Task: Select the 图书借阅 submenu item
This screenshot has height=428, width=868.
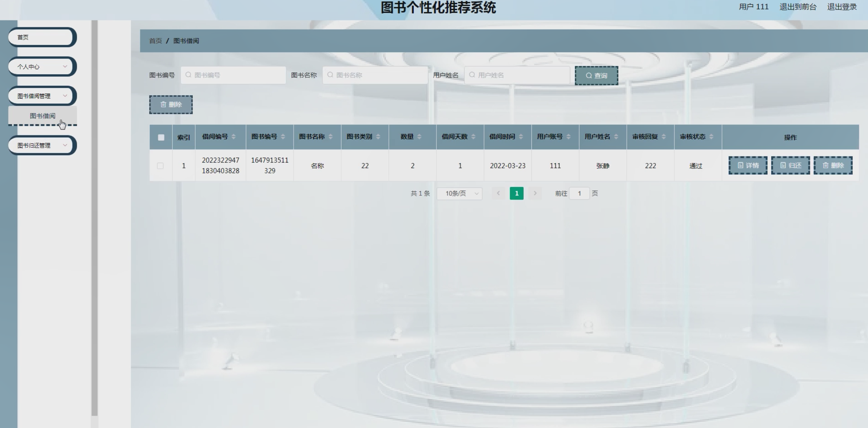Action: pyautogui.click(x=42, y=116)
